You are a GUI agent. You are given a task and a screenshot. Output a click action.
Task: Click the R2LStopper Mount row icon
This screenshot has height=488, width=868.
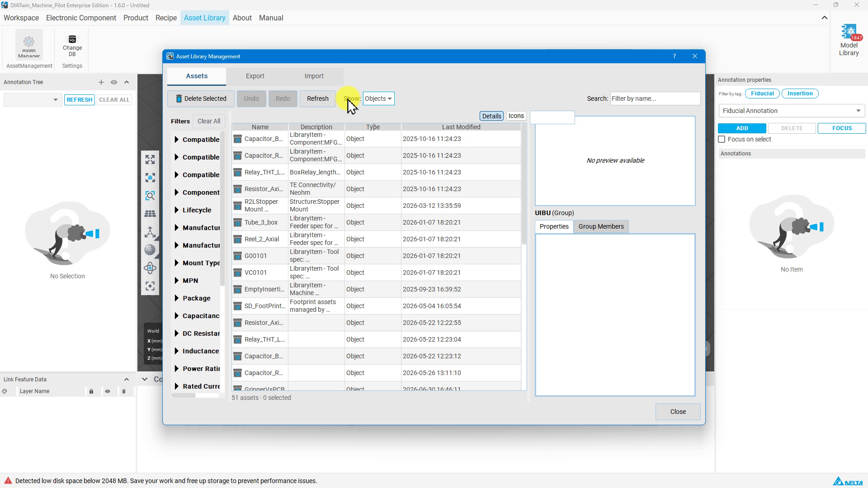237,206
